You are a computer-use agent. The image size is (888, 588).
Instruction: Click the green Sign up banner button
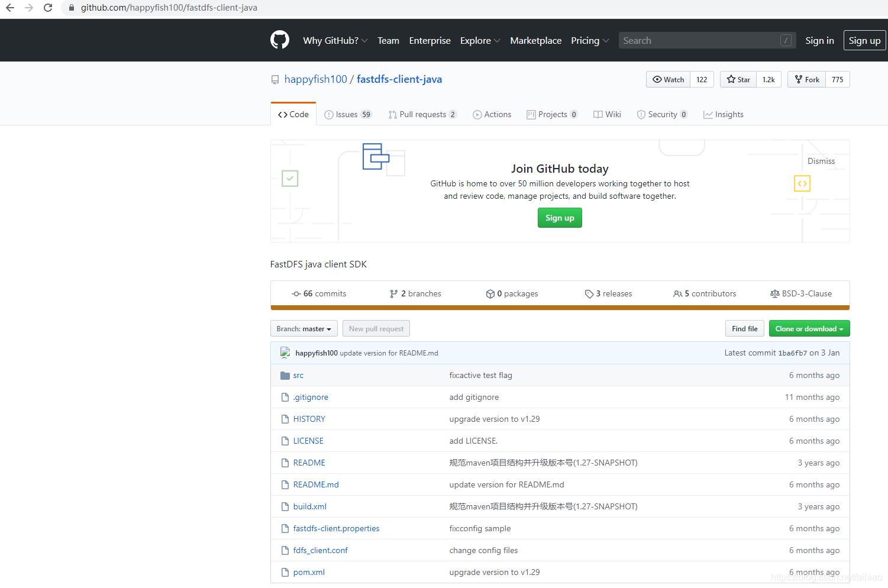pyautogui.click(x=560, y=218)
